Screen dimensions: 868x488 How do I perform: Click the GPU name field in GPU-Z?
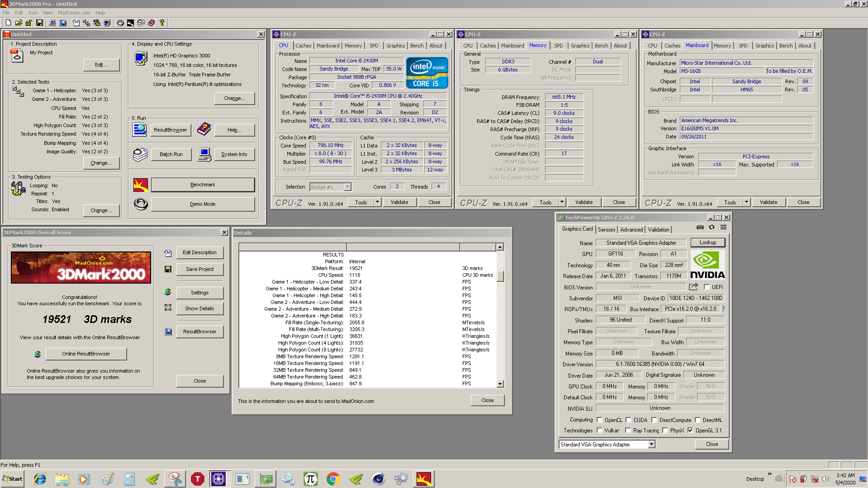[641, 243]
